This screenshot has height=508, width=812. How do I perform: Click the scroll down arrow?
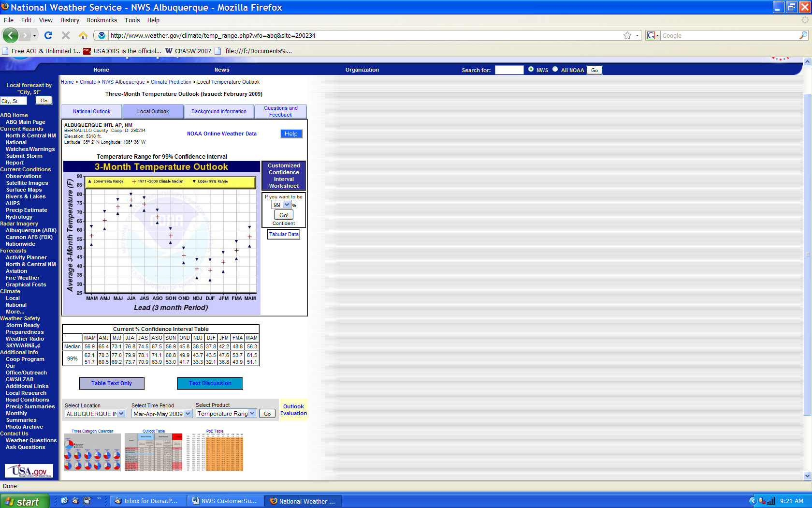(x=807, y=476)
